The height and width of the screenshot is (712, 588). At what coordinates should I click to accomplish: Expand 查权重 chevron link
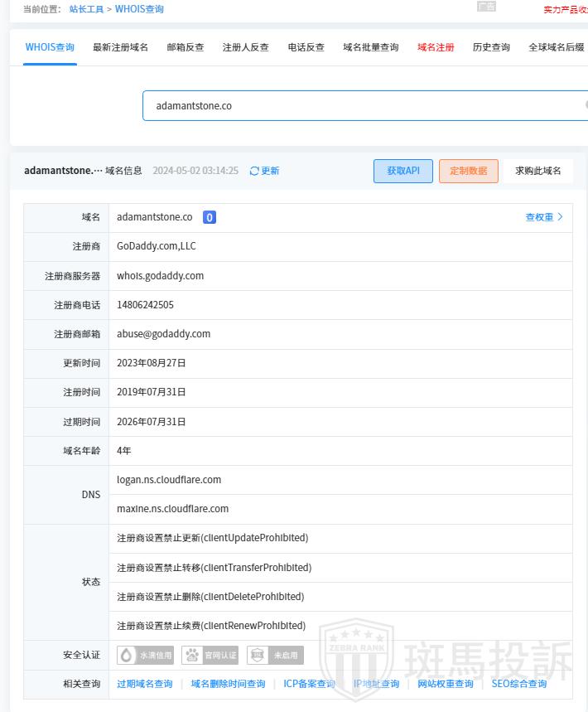544,217
